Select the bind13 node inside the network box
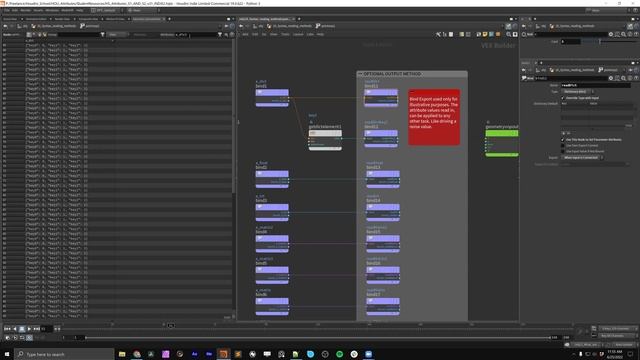The image size is (640, 360). [x=382, y=180]
